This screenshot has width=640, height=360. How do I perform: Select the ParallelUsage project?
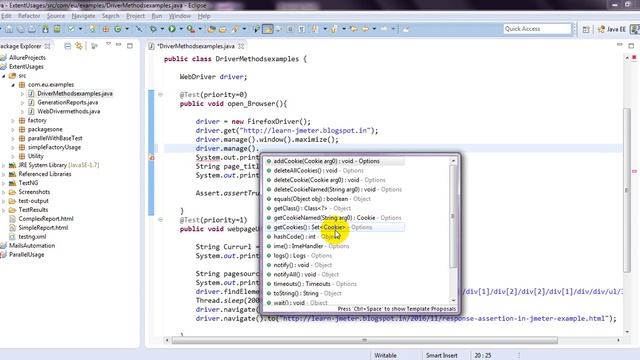(26, 255)
